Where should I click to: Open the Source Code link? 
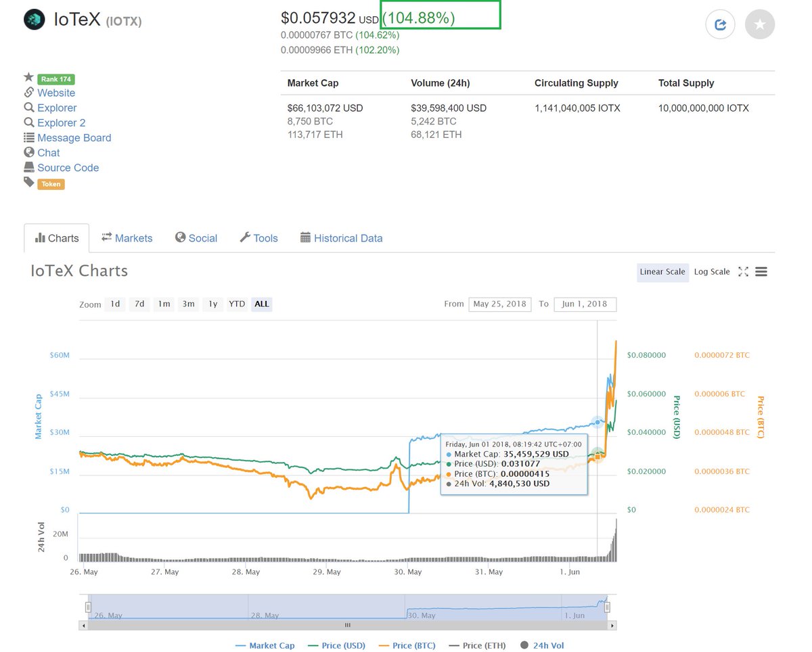coord(68,168)
